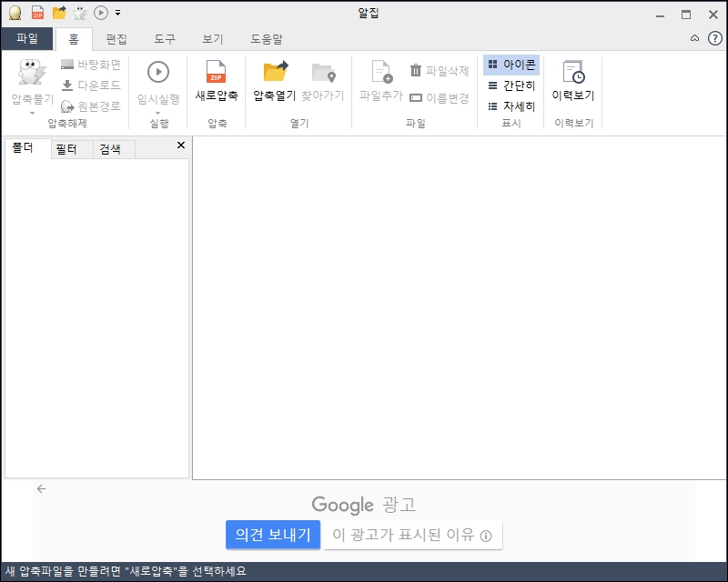
Task: Click 원본경로 extract to source path
Action: click(91, 106)
